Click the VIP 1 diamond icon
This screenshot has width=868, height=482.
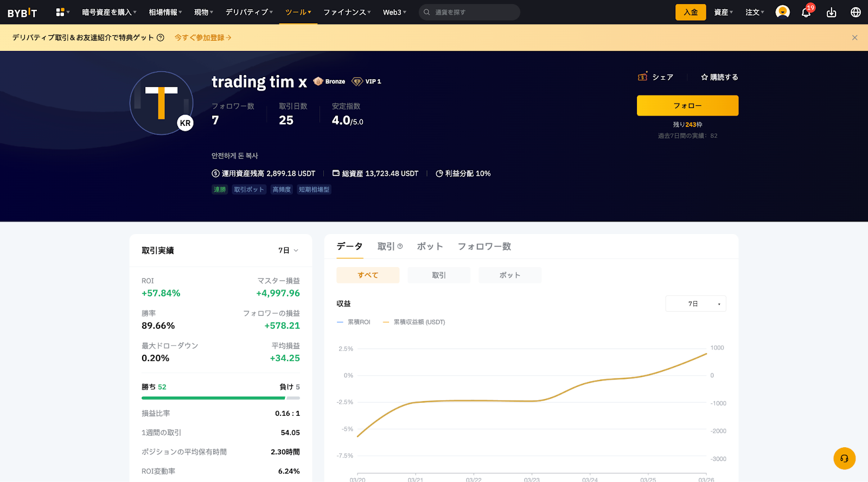tap(357, 81)
